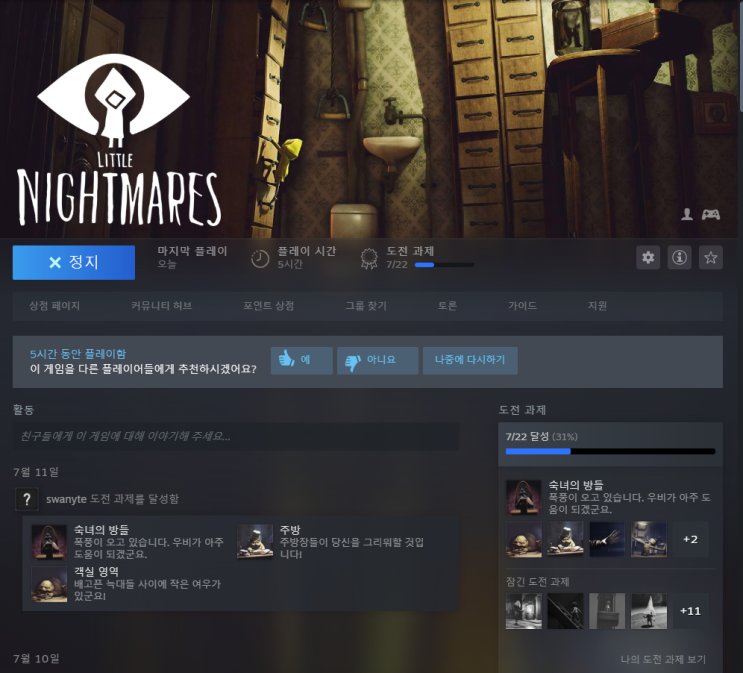Click the 아니요 thumbs-down button

tap(377, 360)
